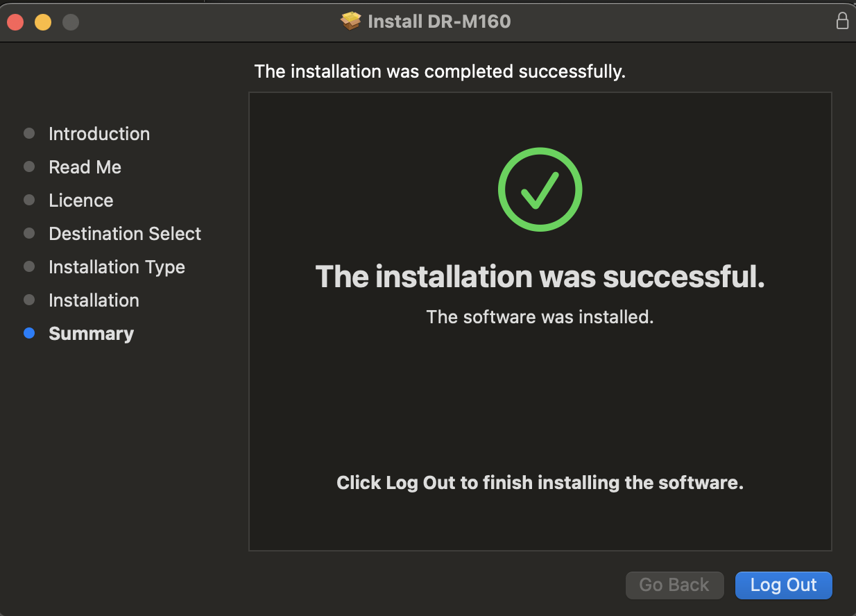Open the Licence step
Viewport: 856px width, 616px height.
[x=80, y=200]
